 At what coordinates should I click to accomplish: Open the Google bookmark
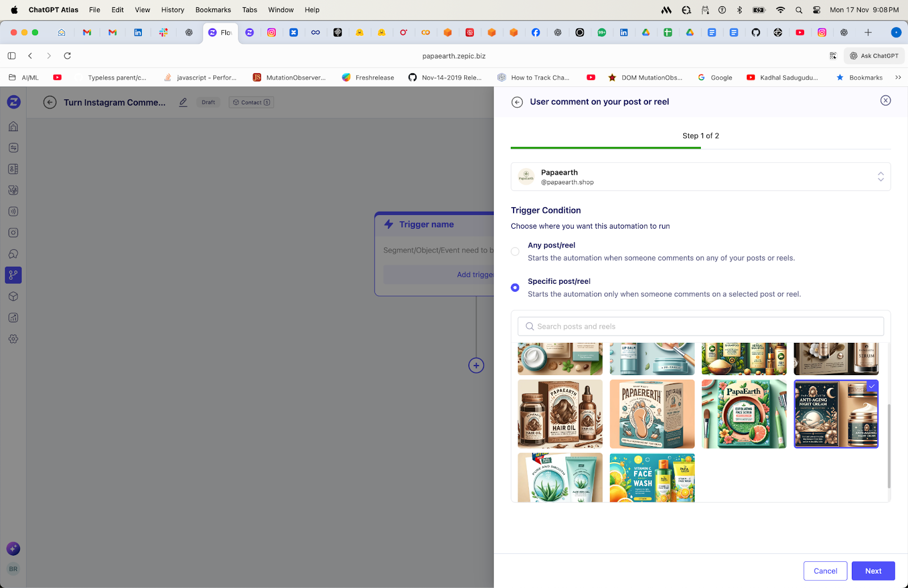click(x=715, y=78)
